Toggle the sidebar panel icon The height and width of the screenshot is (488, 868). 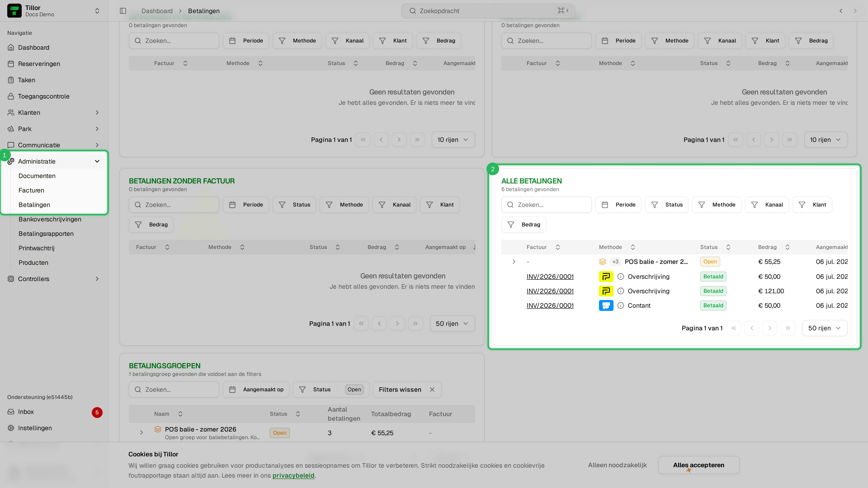123,11
